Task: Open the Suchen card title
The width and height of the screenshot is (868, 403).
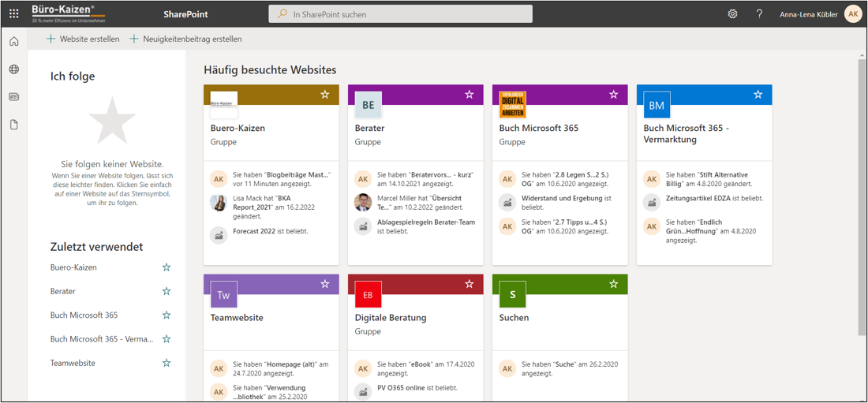Action: pyautogui.click(x=514, y=319)
